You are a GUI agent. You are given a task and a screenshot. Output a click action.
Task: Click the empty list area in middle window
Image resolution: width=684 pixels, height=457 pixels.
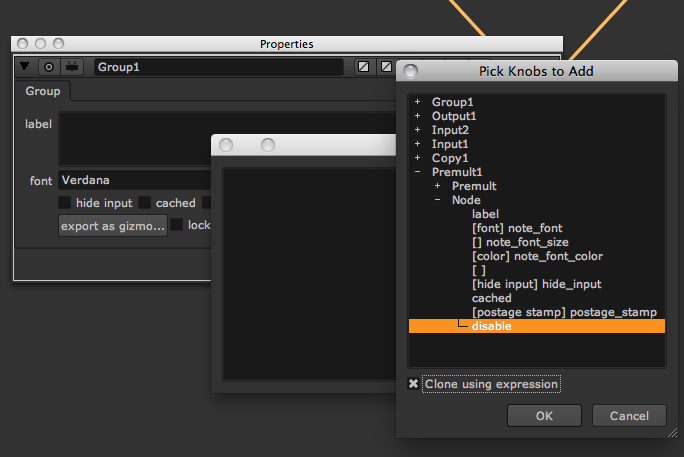point(309,274)
